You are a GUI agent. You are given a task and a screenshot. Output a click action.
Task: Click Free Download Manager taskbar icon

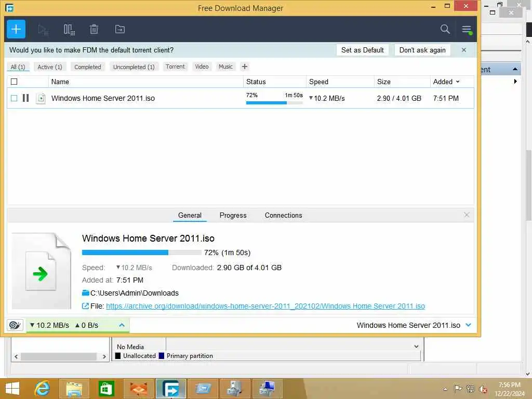pos(170,389)
